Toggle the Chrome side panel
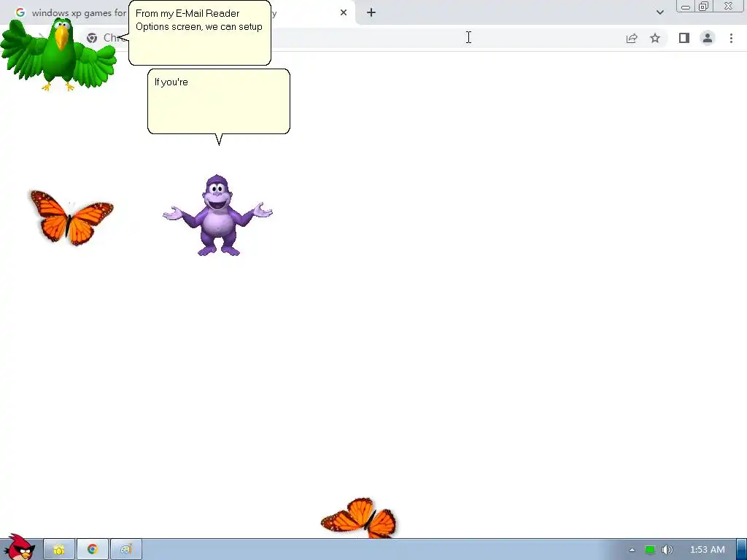This screenshot has height=560, width=747. pyautogui.click(x=684, y=38)
